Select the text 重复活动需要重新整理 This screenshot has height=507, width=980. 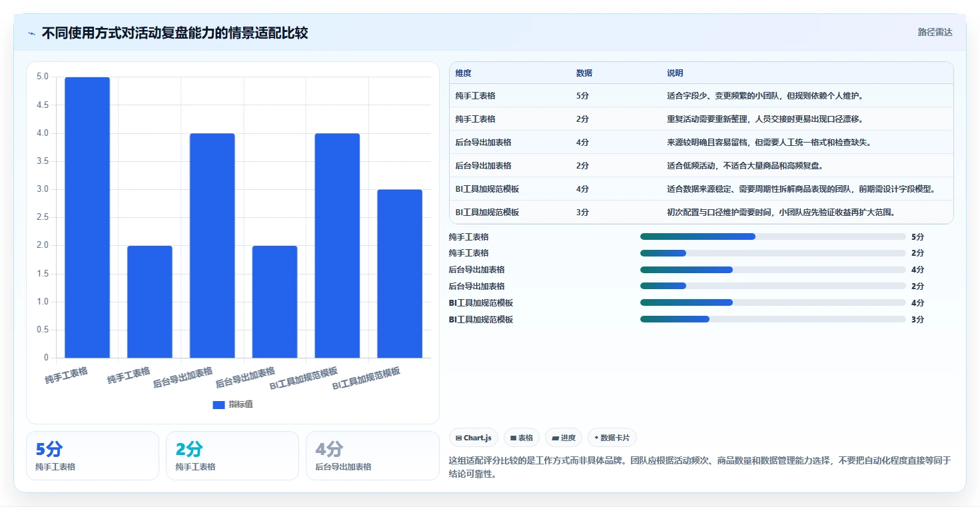coord(708,119)
